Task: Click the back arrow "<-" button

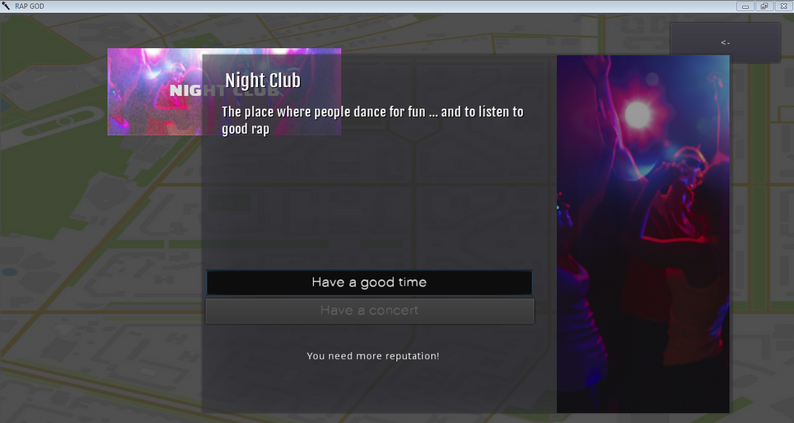Action: pyautogui.click(x=725, y=43)
